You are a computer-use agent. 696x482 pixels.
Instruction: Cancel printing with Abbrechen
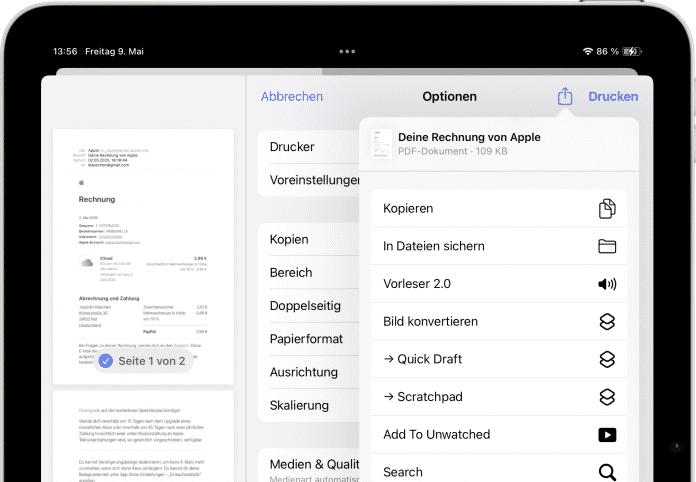point(292,96)
